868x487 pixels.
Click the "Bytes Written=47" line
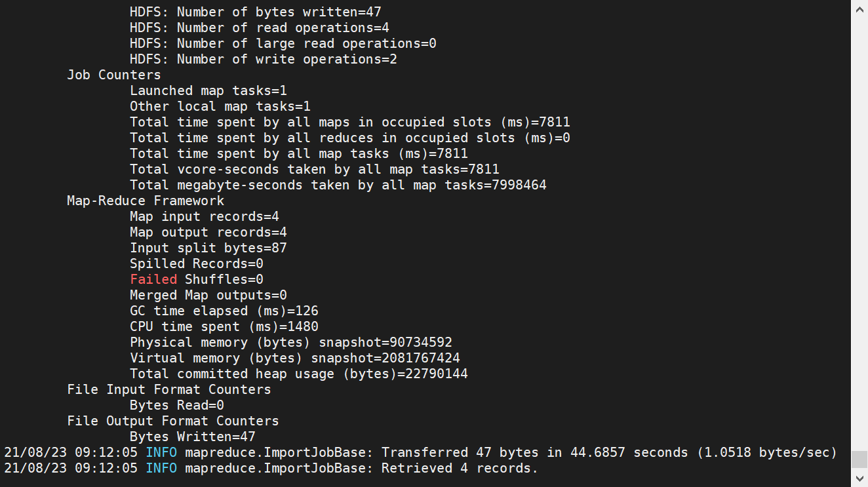(x=193, y=437)
